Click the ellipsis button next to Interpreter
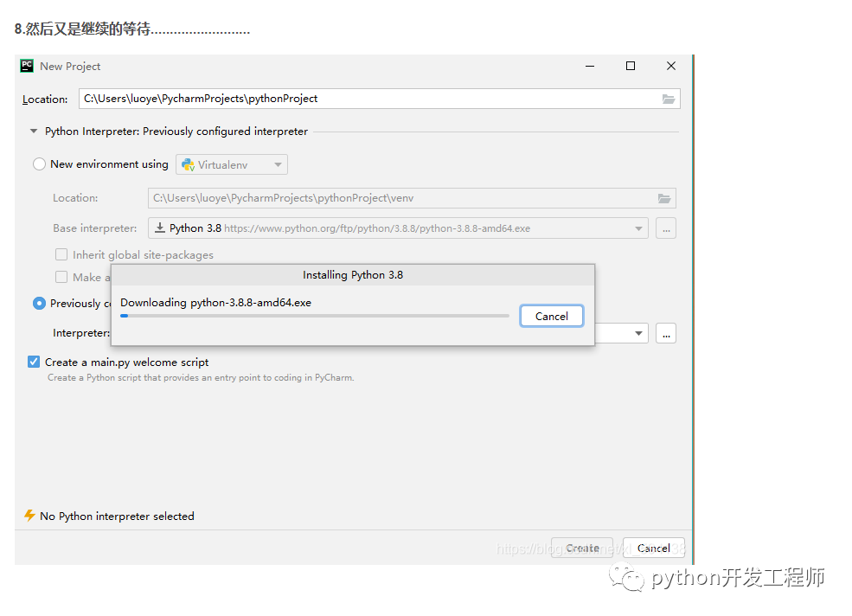 tap(666, 333)
